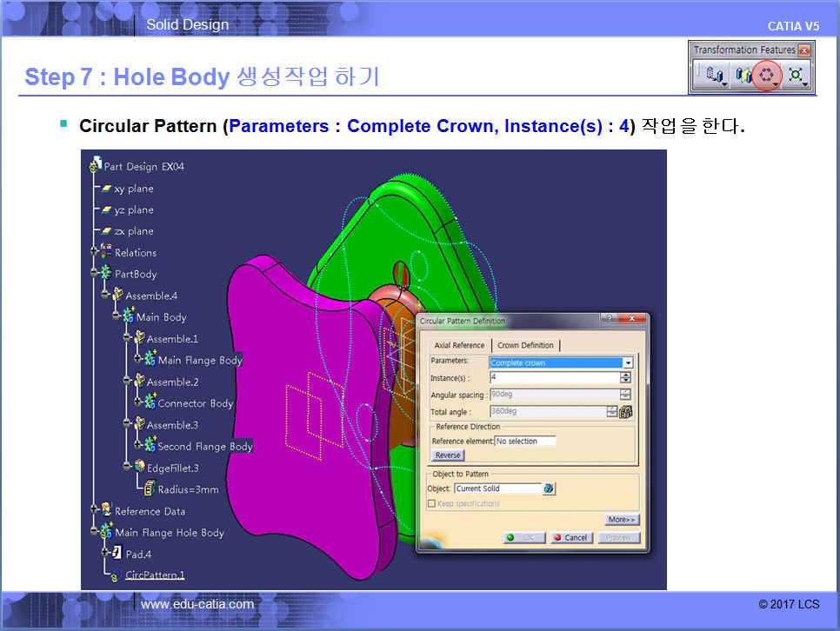Collapse the PartBody tree node

point(94,274)
